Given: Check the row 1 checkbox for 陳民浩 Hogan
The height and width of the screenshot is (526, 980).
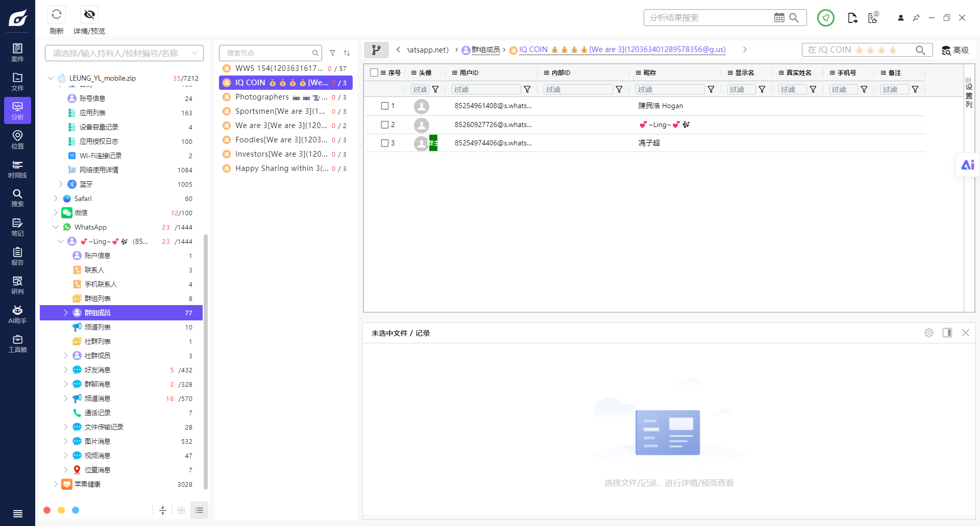Looking at the screenshot, I should [385, 106].
